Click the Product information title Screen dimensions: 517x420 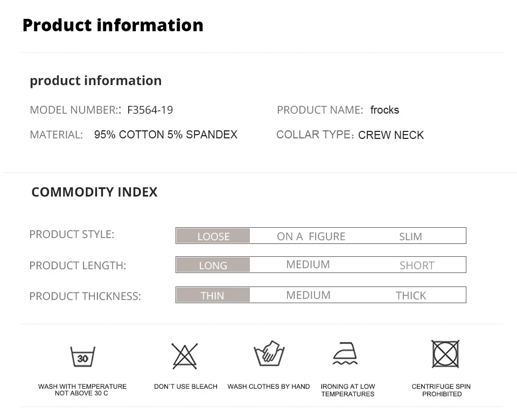(113, 25)
